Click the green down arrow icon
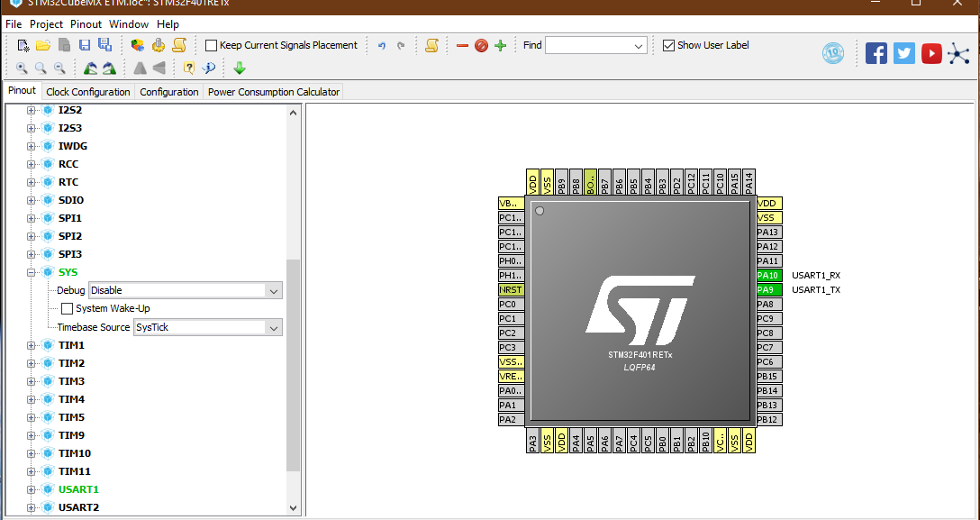This screenshot has width=980, height=520. coord(240,68)
